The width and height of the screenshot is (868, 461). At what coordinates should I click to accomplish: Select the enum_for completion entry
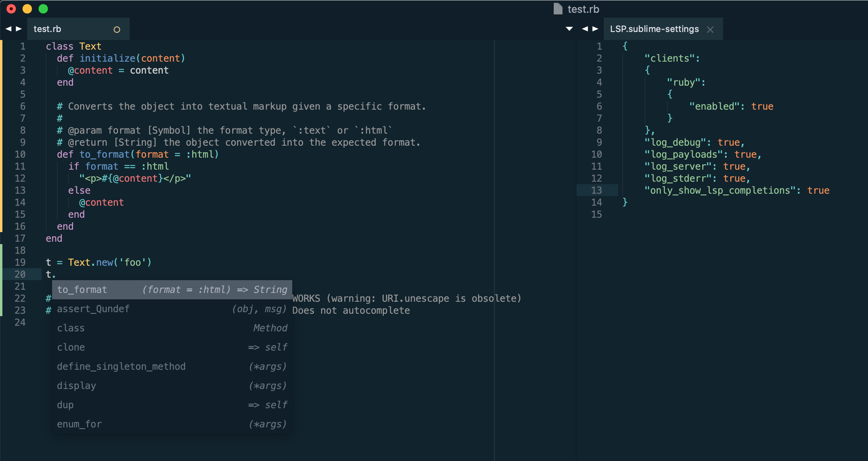79,424
